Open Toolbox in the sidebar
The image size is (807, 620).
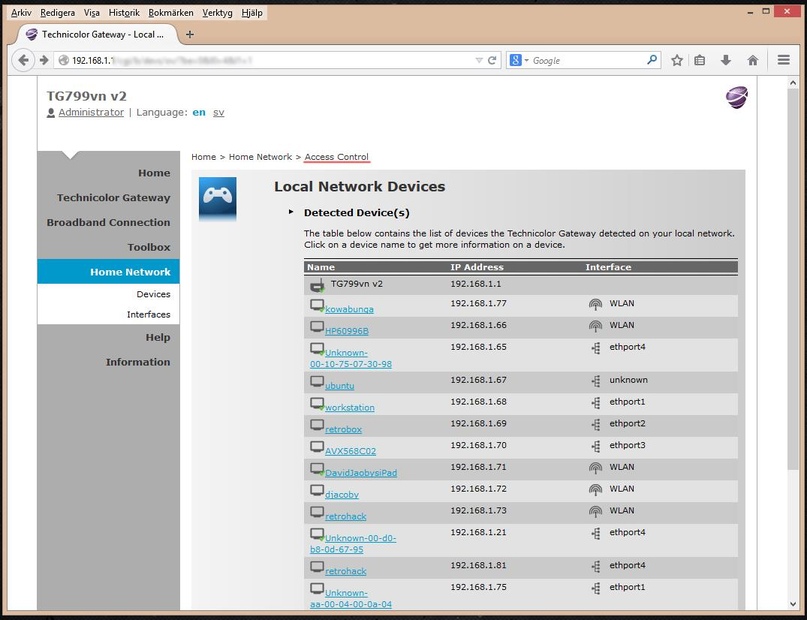coord(149,247)
